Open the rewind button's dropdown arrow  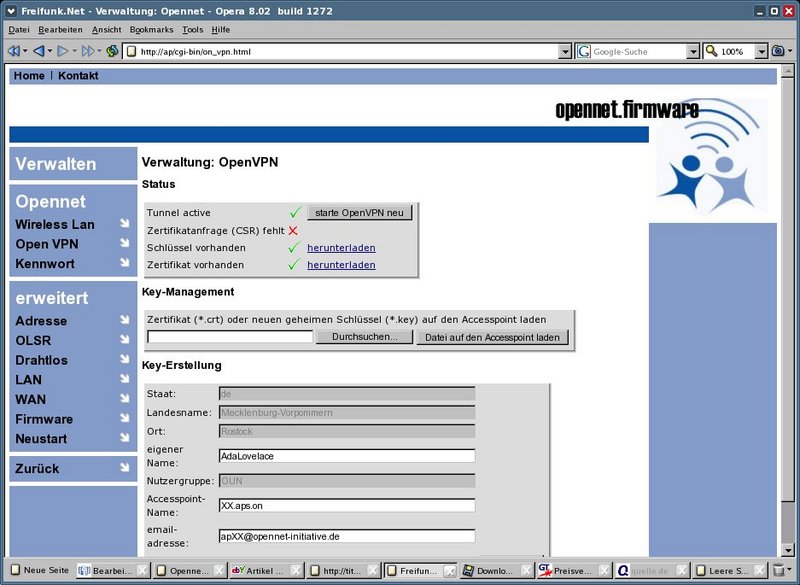pos(25,52)
